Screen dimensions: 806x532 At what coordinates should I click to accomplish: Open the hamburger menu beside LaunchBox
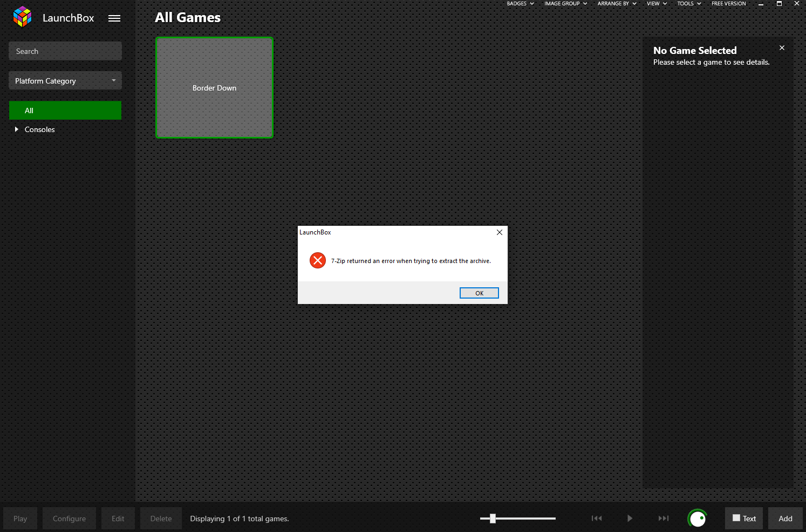114,18
